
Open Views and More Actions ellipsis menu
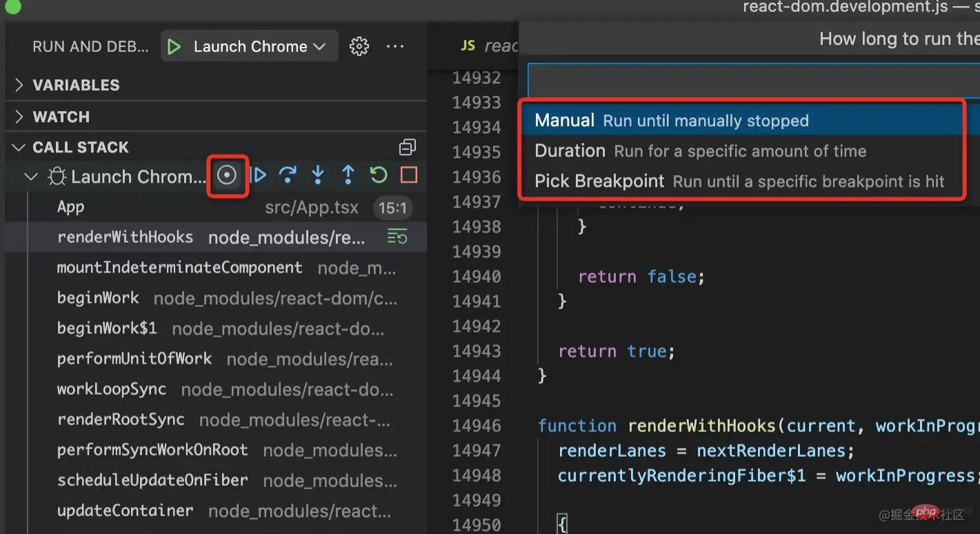pyautogui.click(x=395, y=46)
